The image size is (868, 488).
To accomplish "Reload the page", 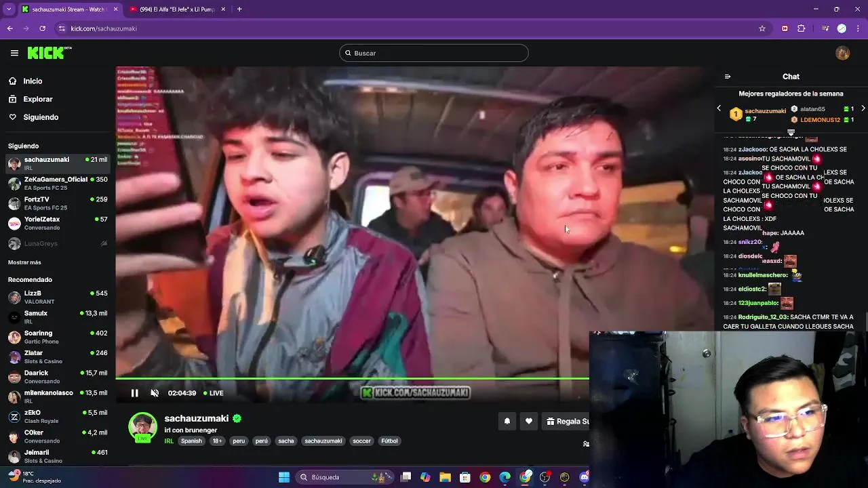I will [42, 28].
